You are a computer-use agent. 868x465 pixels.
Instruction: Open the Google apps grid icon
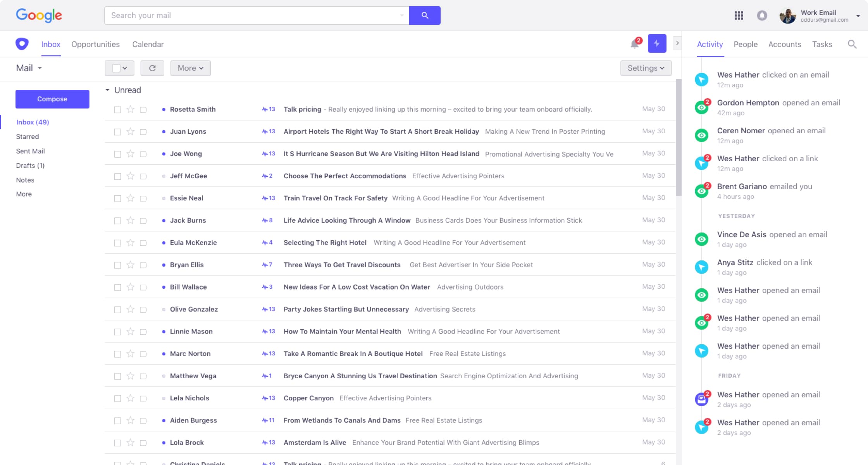739,15
